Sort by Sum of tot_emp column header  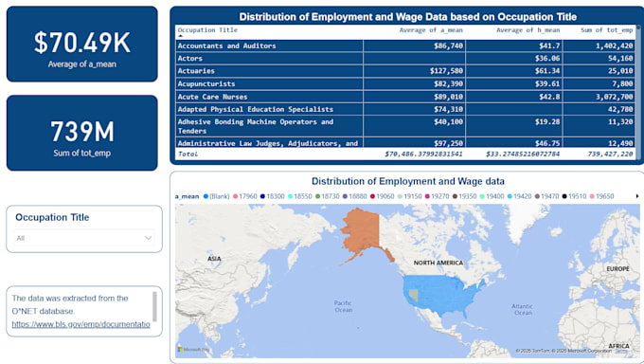coord(607,30)
